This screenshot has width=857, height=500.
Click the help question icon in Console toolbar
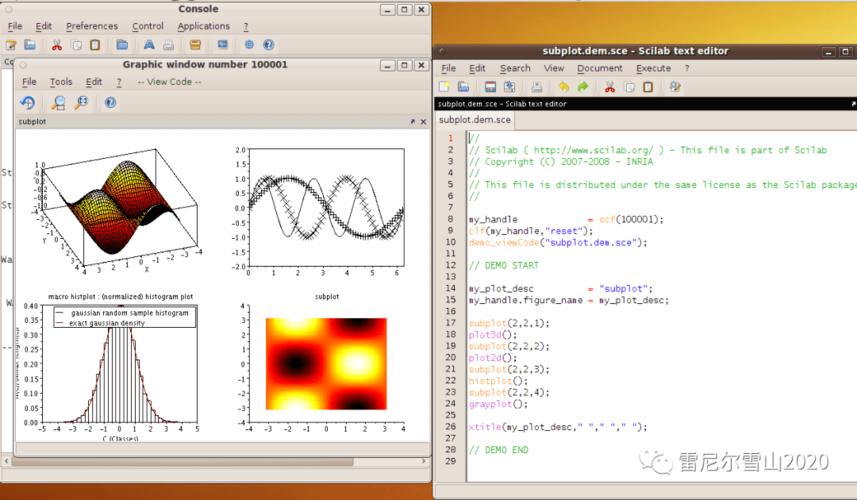268,45
